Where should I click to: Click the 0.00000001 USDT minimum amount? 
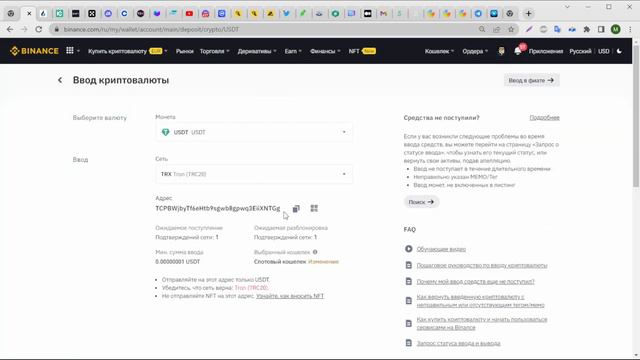pyautogui.click(x=178, y=262)
